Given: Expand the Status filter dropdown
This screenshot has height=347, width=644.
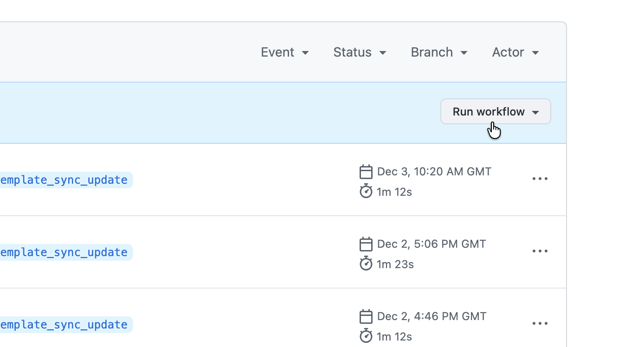Looking at the screenshot, I should point(360,52).
